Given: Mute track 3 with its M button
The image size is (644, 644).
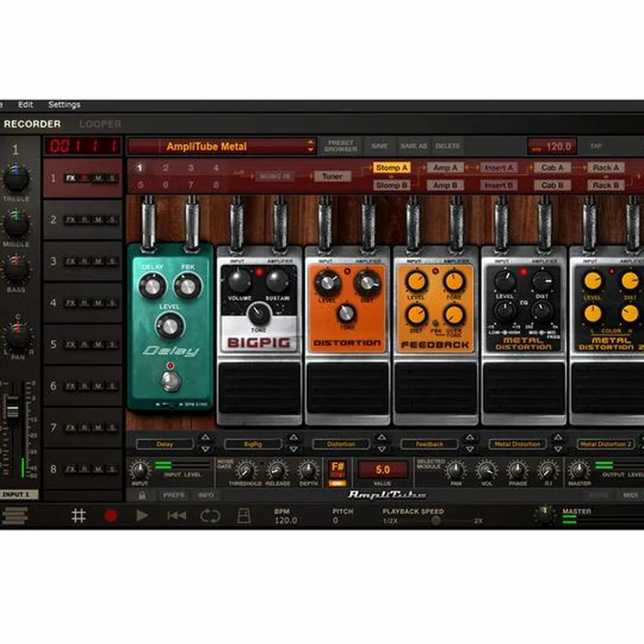Looking at the screenshot, I should pyautogui.click(x=98, y=261).
